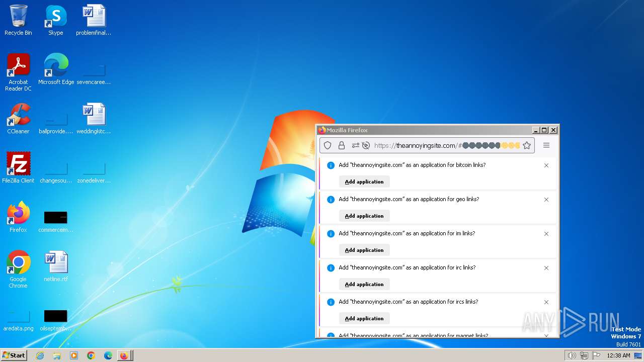644x362 pixels.
Task: Click info icon on geo links notification
Action: coord(331,200)
